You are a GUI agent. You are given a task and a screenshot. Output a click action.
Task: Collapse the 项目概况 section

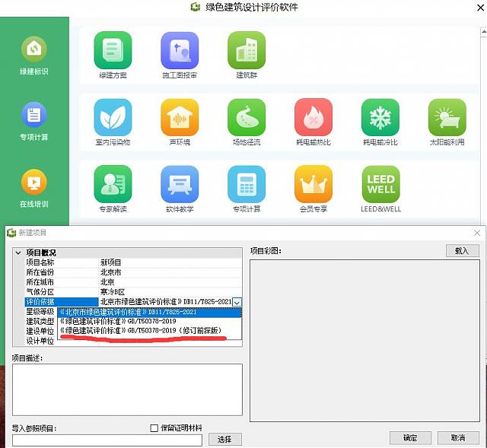18,253
